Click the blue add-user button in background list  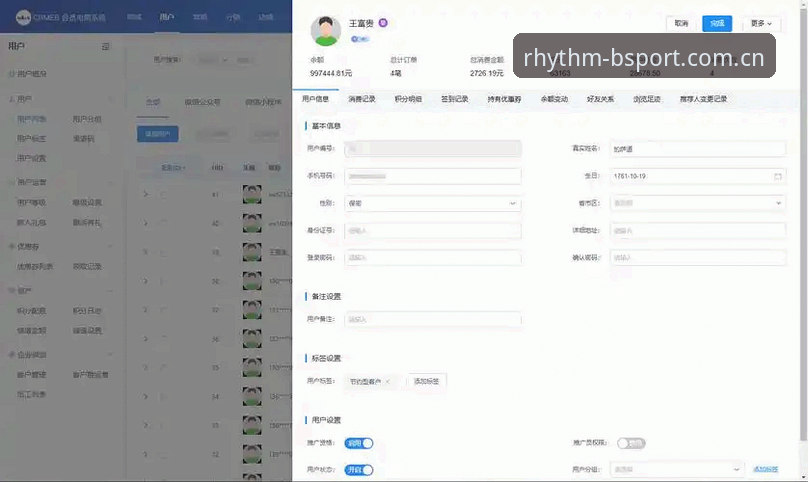158,134
